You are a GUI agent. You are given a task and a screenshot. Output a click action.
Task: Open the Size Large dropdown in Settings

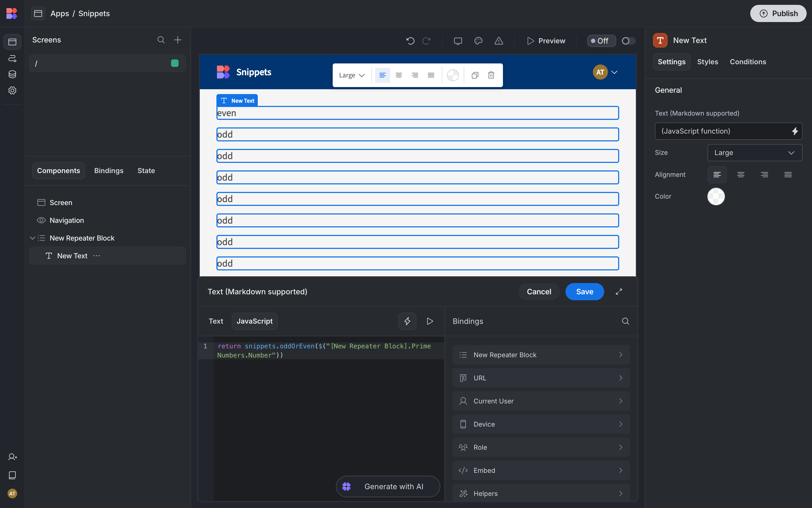[755, 153]
